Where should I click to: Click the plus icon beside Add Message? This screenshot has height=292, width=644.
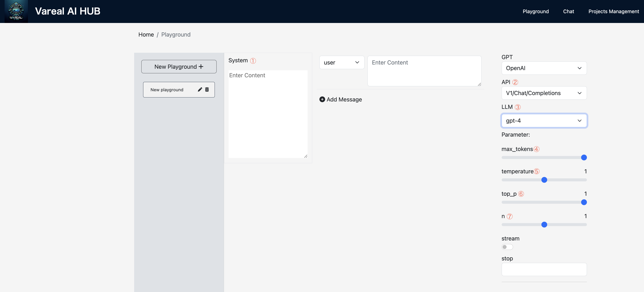tap(322, 99)
